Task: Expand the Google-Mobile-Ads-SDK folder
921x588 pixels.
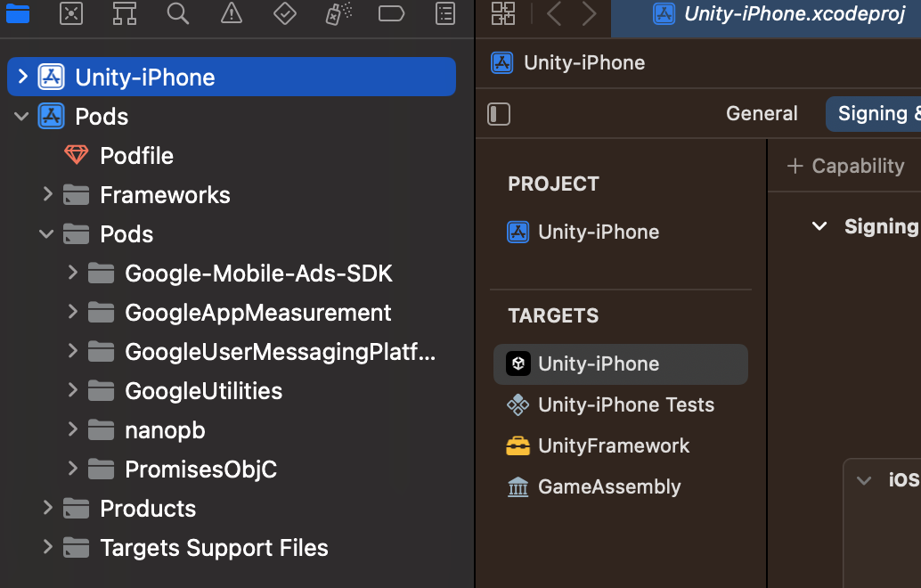Action: point(72,273)
